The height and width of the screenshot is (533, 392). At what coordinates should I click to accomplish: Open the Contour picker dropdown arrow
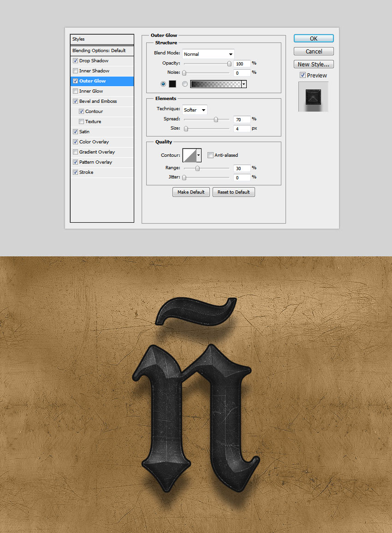pyautogui.click(x=199, y=155)
